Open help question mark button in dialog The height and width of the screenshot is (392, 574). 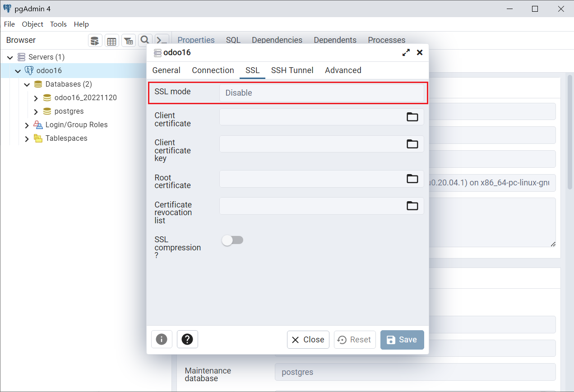pos(187,339)
